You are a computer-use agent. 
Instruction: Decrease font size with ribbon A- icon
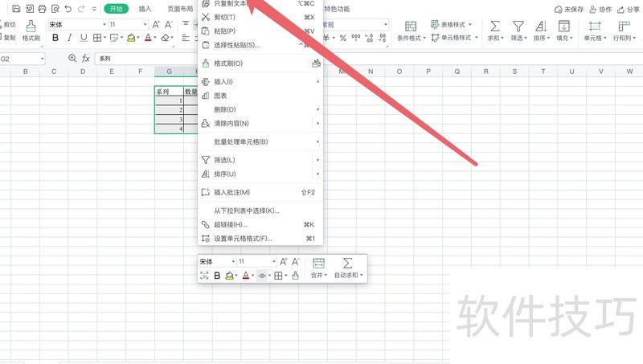tap(169, 25)
